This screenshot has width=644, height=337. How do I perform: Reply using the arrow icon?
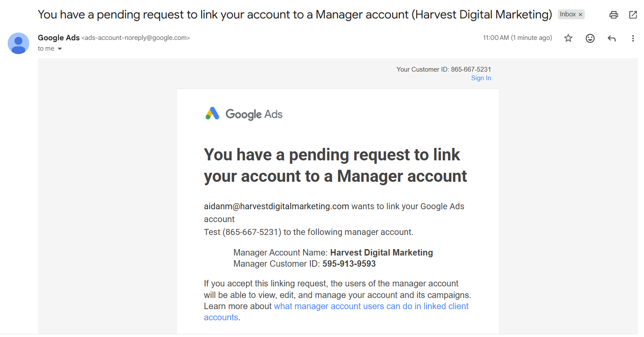coord(612,38)
